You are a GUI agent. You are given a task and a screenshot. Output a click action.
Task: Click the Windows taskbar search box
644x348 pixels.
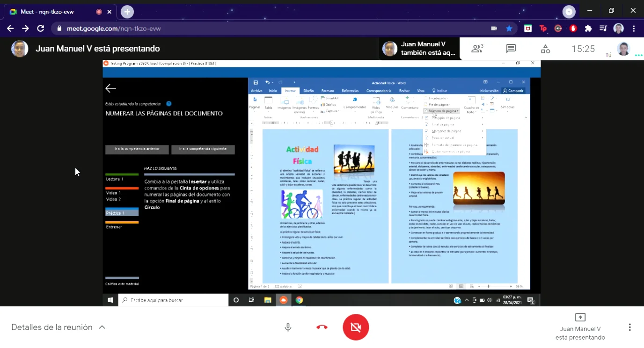pos(174,300)
